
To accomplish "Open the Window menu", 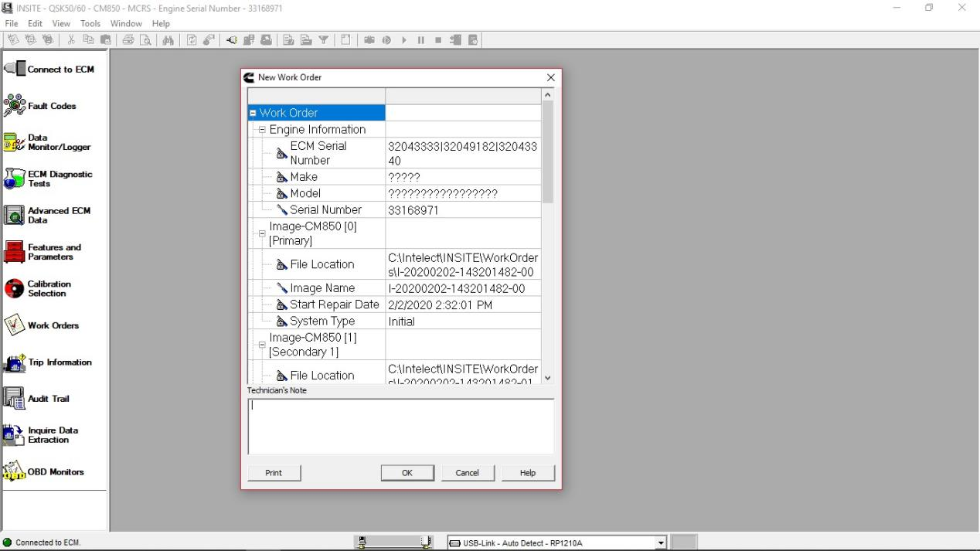I will click(126, 24).
